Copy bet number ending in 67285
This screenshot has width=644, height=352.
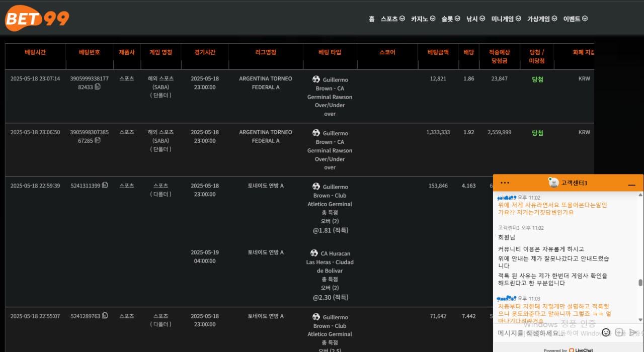[x=98, y=140]
